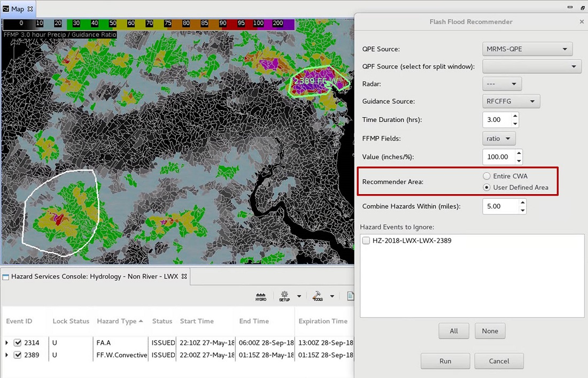Uncheck the event 2314 checkbox
Image resolution: width=588 pixels, height=378 pixels.
18,343
